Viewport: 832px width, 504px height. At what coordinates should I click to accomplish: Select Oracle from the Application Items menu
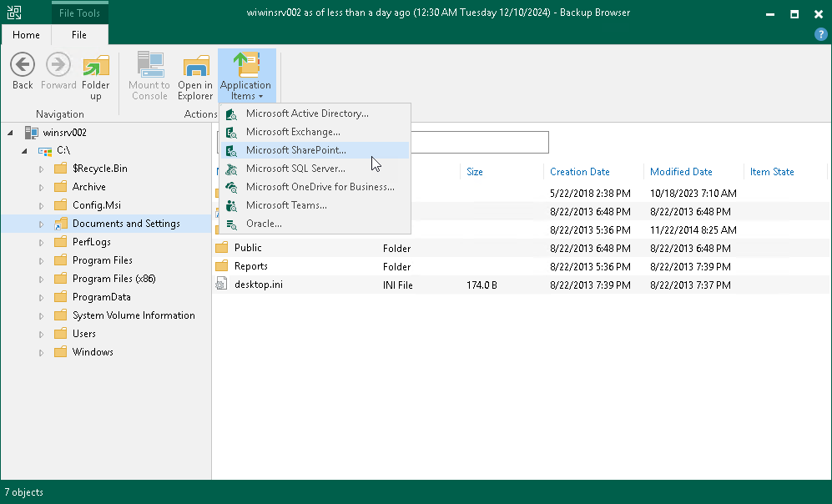coord(264,224)
